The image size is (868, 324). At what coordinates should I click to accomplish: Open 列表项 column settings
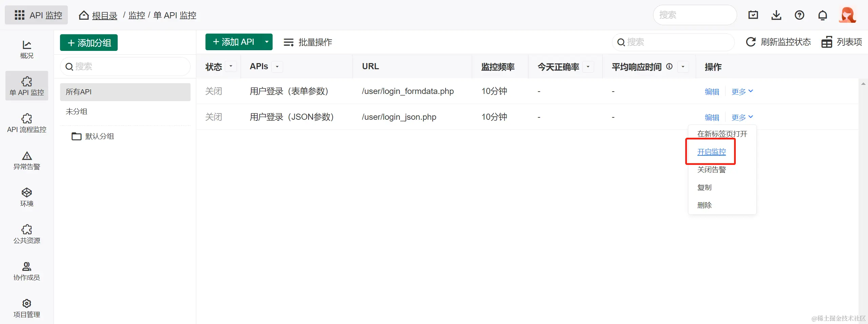coord(842,42)
